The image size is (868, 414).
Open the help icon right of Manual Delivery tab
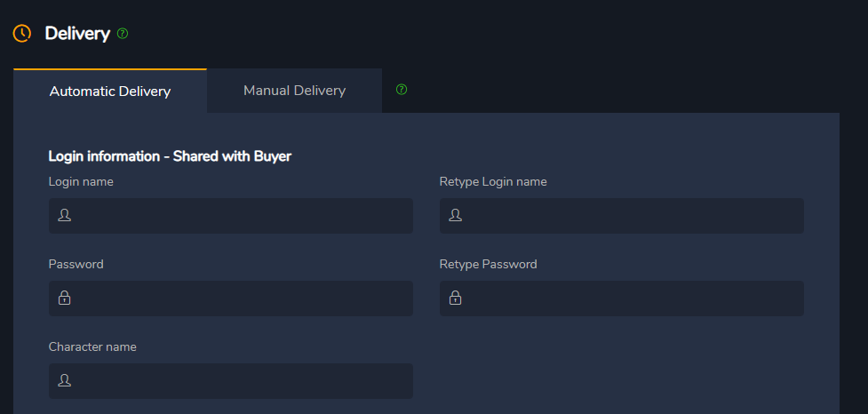pyautogui.click(x=402, y=90)
